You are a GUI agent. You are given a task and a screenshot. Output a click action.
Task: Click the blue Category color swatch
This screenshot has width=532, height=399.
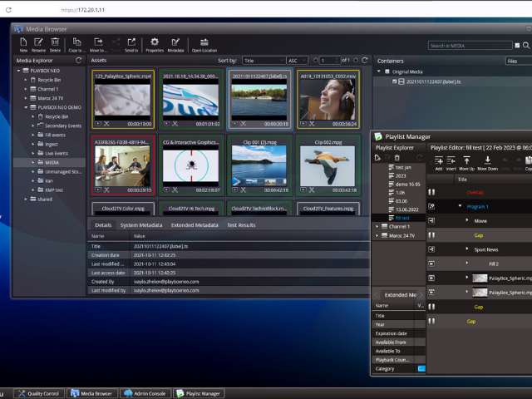click(x=421, y=368)
